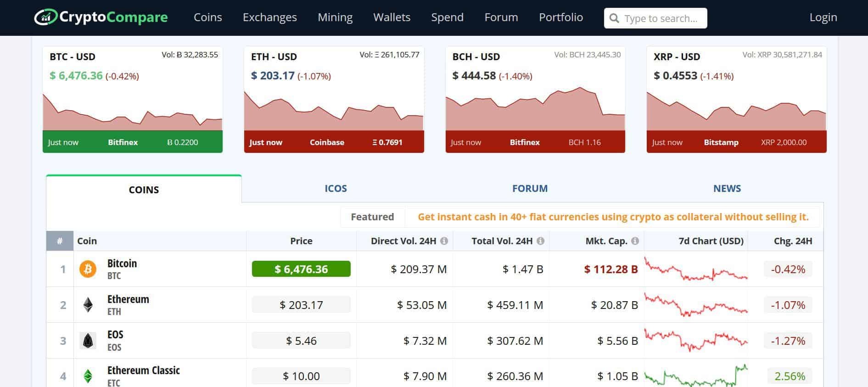The height and width of the screenshot is (387, 868).
Task: Click inside the search input field
Action: click(x=660, y=18)
